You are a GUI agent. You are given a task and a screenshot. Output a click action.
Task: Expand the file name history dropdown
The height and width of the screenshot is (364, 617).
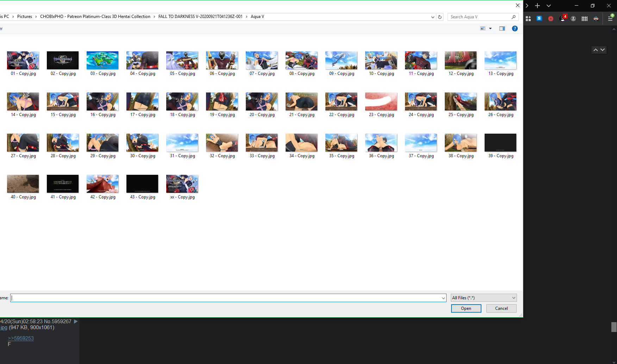[x=443, y=298]
